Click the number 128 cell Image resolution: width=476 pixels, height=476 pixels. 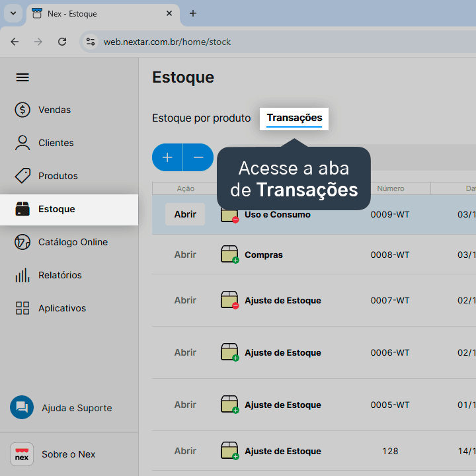click(x=390, y=451)
